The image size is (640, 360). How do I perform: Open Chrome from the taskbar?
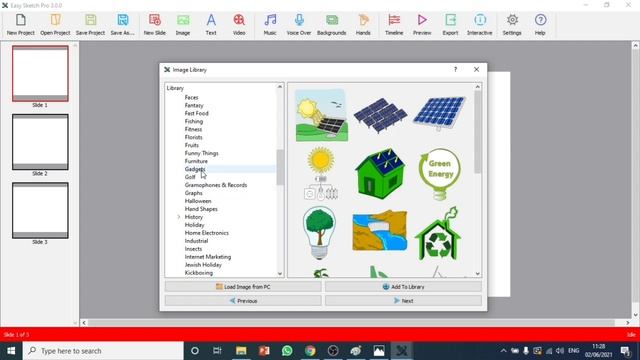(x=310, y=351)
